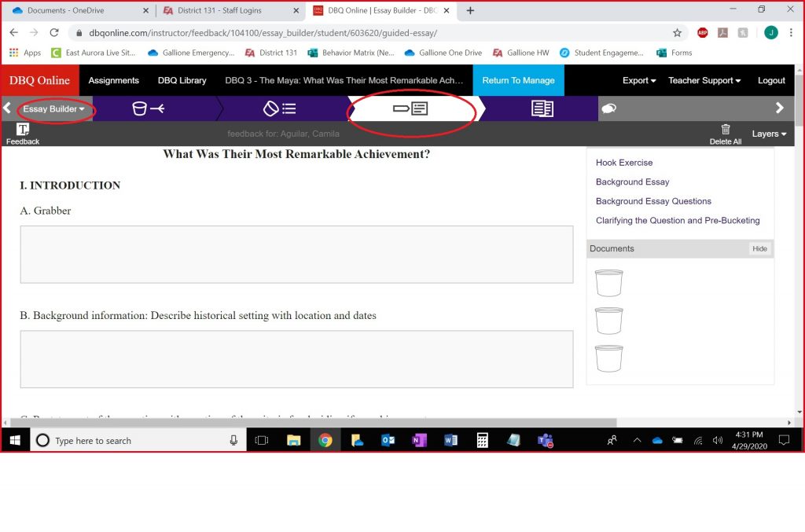
Task: Expand the Essay Builder dropdown
Action: [x=53, y=109]
